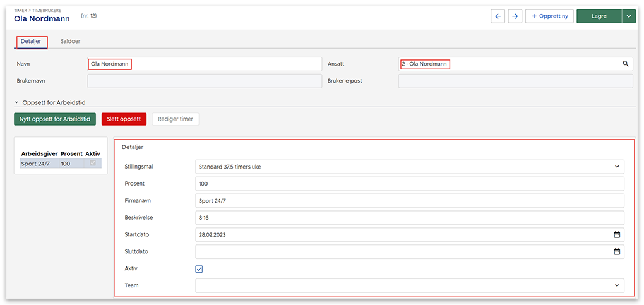The height and width of the screenshot is (305, 644).
Task: Collapse the Oppsett for Arbeidstid section
Action: tap(17, 102)
